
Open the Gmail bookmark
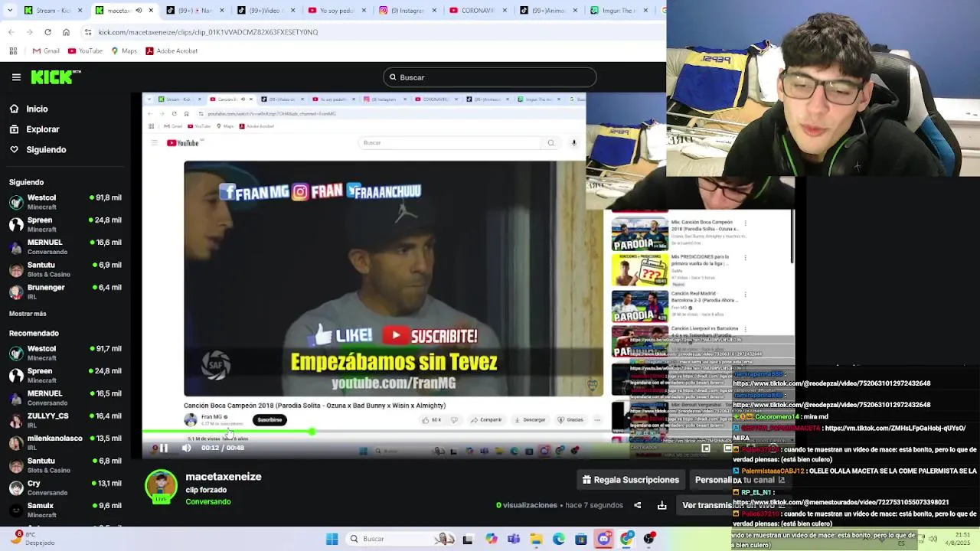point(46,51)
